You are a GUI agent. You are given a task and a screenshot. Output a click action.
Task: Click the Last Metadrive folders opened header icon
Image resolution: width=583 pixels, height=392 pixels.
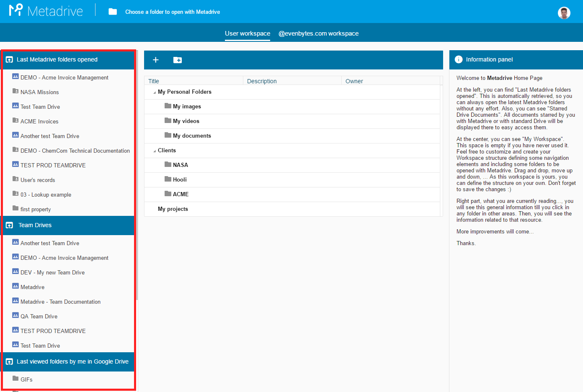[9, 60]
